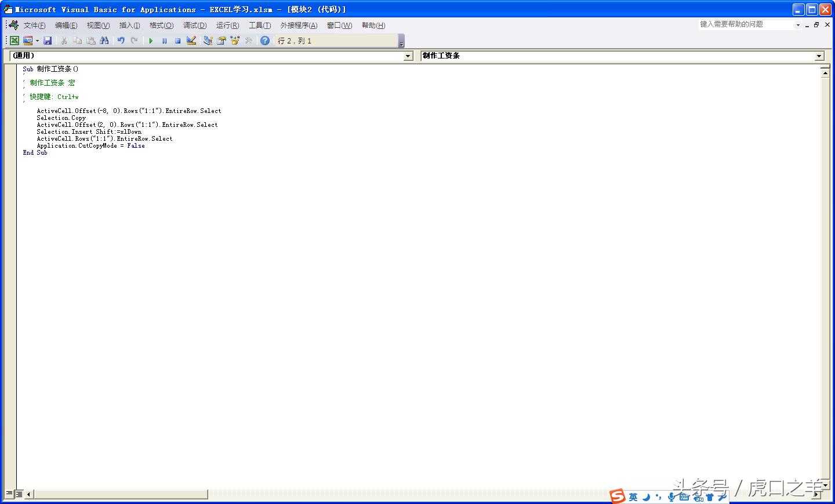Open the 文件(F) menu
Viewport: 835px width, 504px height.
(34, 25)
